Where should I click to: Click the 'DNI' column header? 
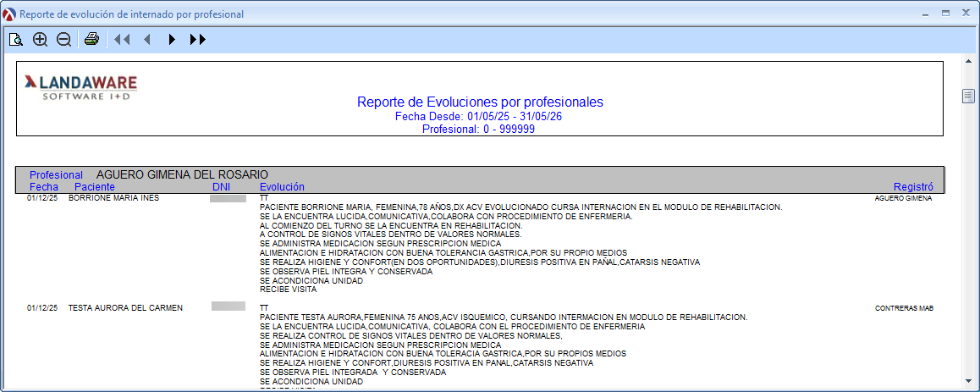pos(222,186)
